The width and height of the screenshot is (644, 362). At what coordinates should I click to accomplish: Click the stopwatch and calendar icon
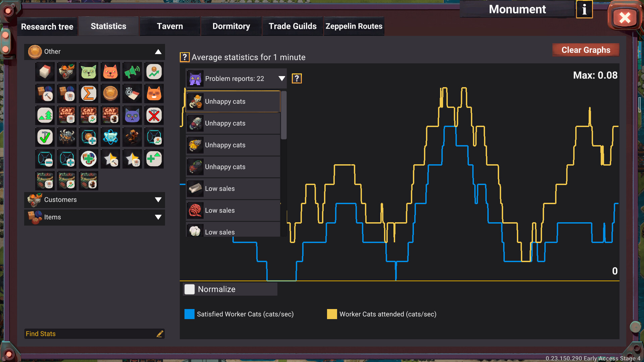(132, 94)
